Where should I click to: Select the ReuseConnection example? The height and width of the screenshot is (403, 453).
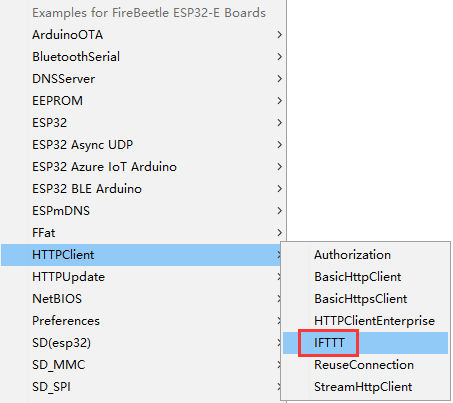pos(365,365)
